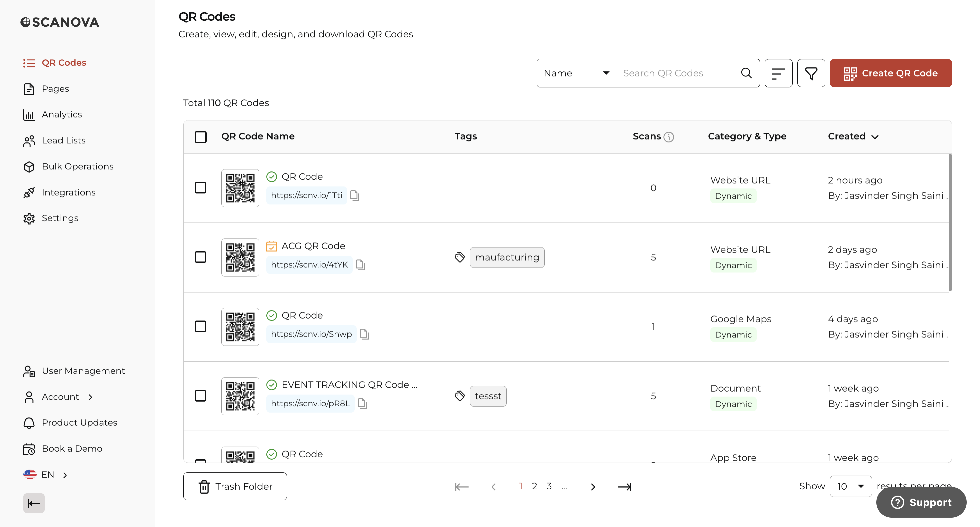
Task: Open the https://scnv.io/4tYK short link
Action: (x=309, y=265)
